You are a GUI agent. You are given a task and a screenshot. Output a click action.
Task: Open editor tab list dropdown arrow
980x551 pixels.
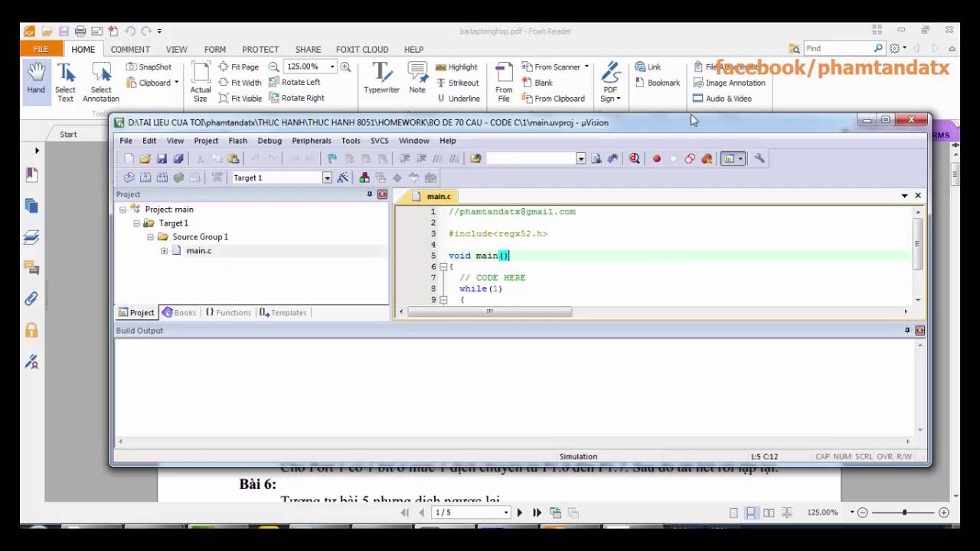click(904, 196)
